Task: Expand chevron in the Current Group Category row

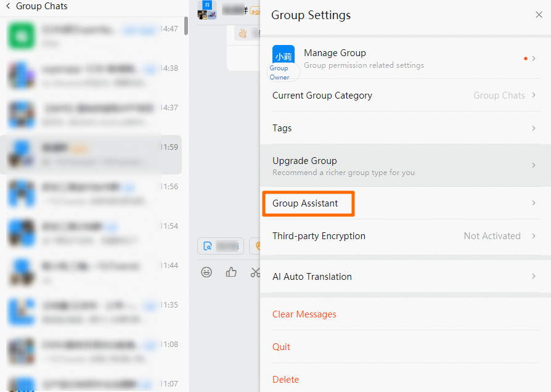Action: (x=533, y=96)
